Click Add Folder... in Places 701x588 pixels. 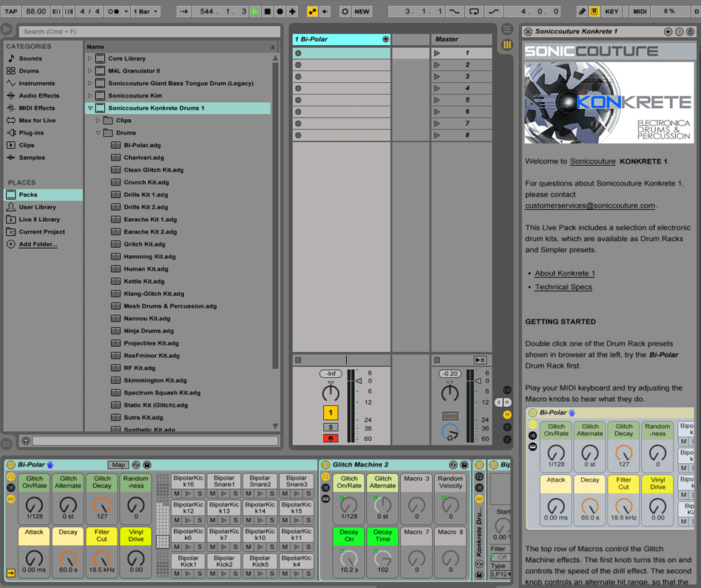tap(38, 244)
